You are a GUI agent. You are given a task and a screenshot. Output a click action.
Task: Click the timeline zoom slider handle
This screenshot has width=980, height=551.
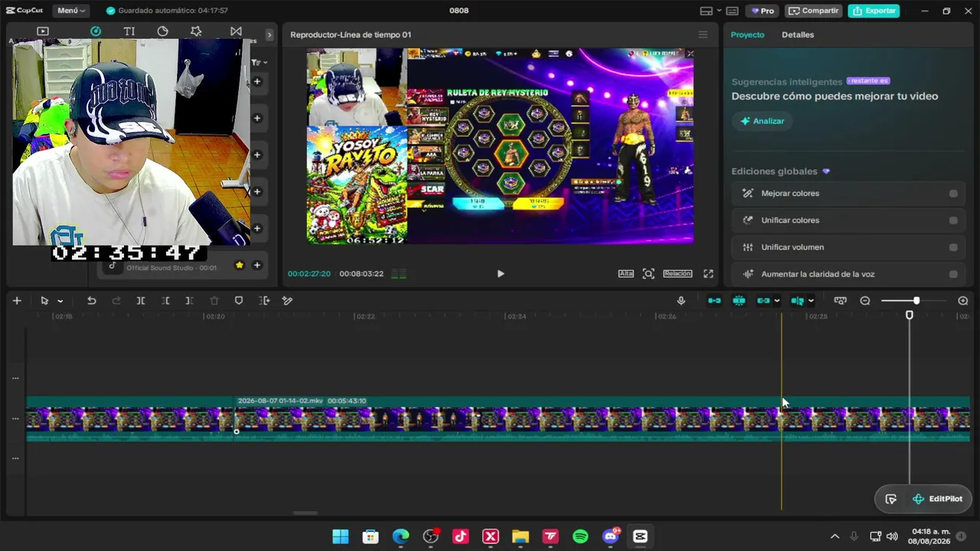916,301
